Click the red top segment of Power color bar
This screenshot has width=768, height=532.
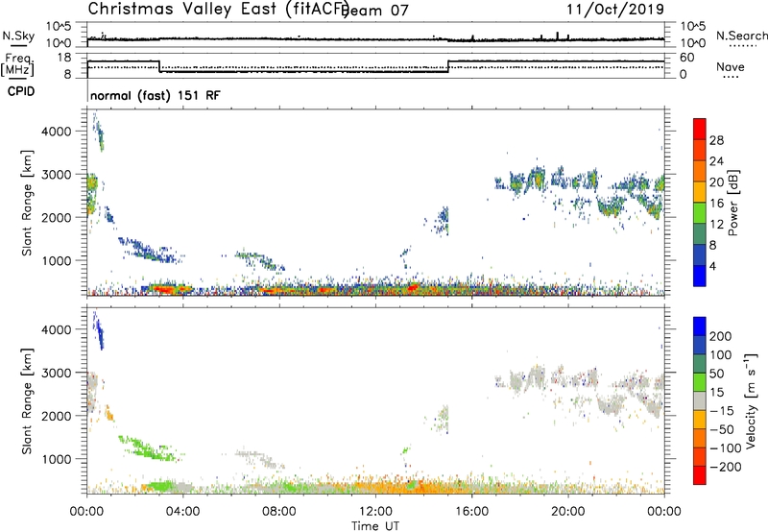click(x=700, y=129)
